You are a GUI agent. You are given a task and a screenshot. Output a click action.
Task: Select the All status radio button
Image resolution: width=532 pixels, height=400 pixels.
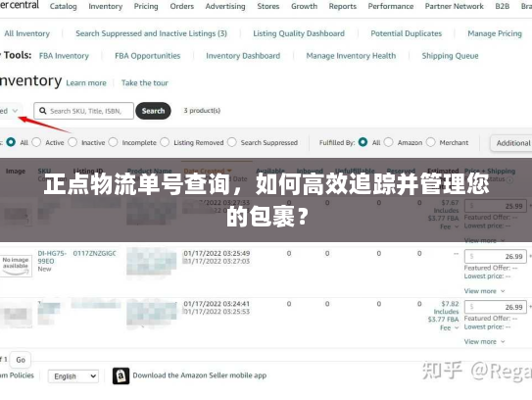point(11,142)
